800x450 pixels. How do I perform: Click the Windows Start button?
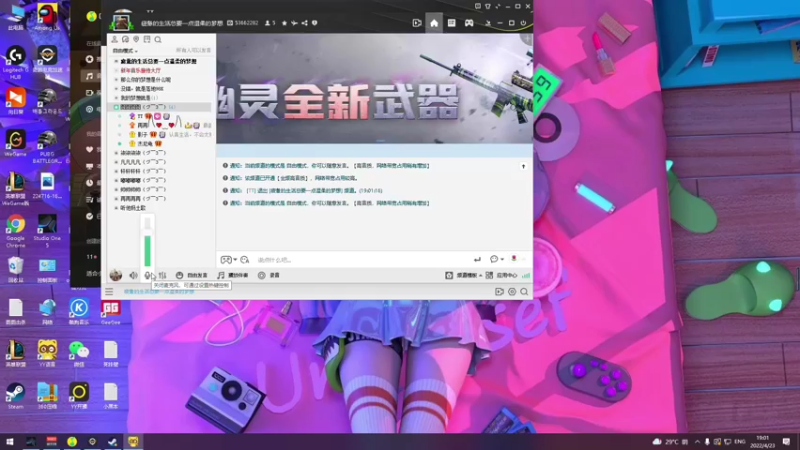click(9, 441)
